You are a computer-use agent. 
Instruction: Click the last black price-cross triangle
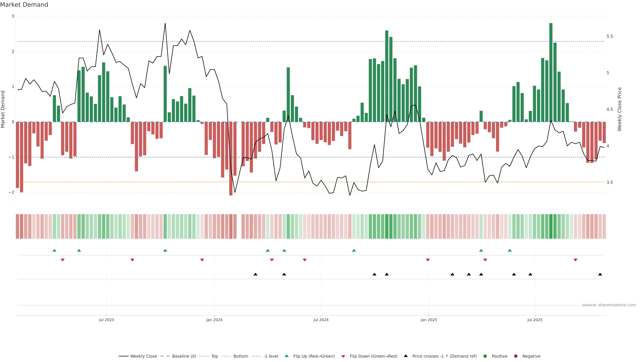click(600, 274)
